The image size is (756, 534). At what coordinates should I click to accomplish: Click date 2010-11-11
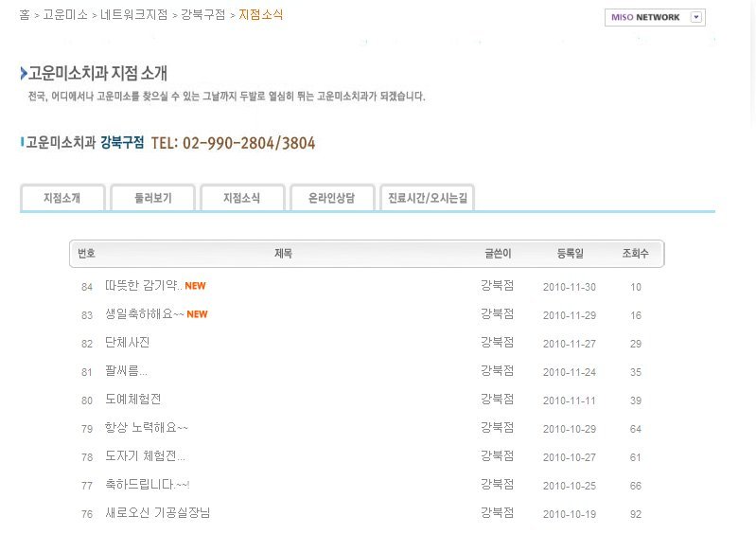pos(570,400)
